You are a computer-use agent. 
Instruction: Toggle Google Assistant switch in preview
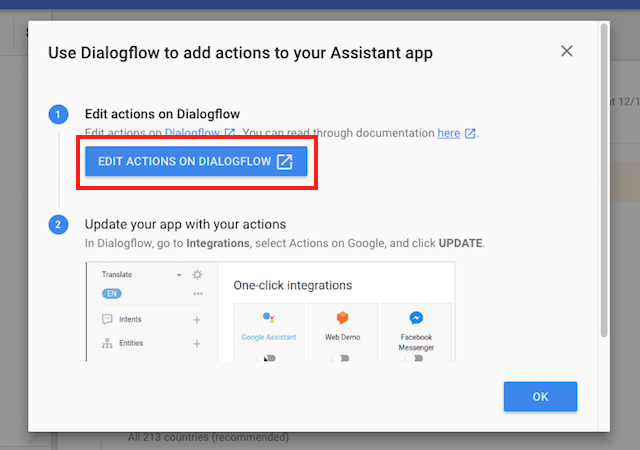point(267,358)
